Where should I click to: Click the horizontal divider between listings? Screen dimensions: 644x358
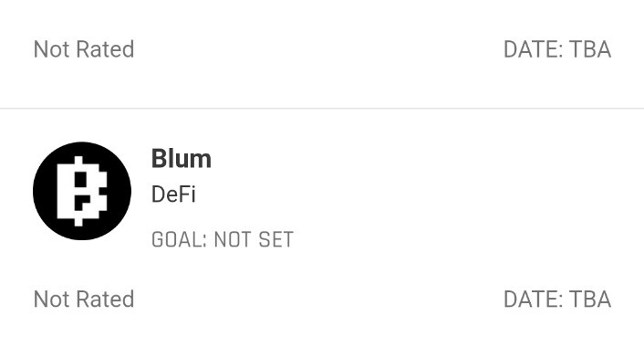(x=322, y=109)
